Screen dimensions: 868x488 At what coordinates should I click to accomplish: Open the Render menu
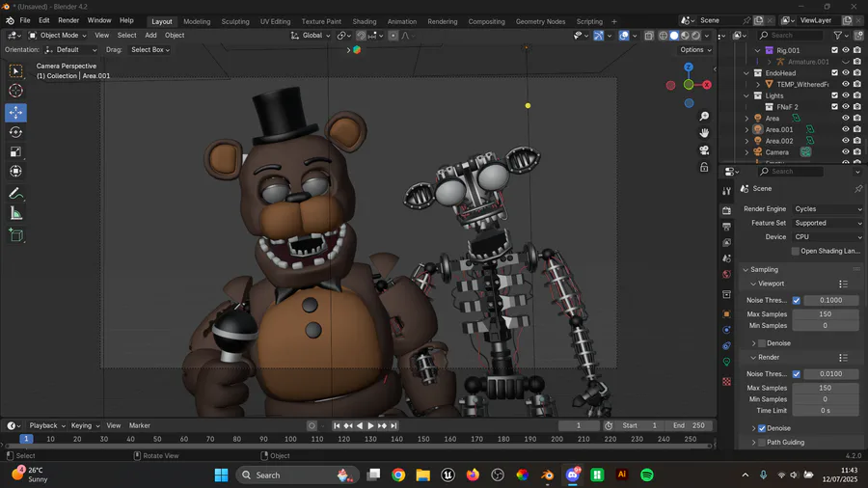point(68,20)
